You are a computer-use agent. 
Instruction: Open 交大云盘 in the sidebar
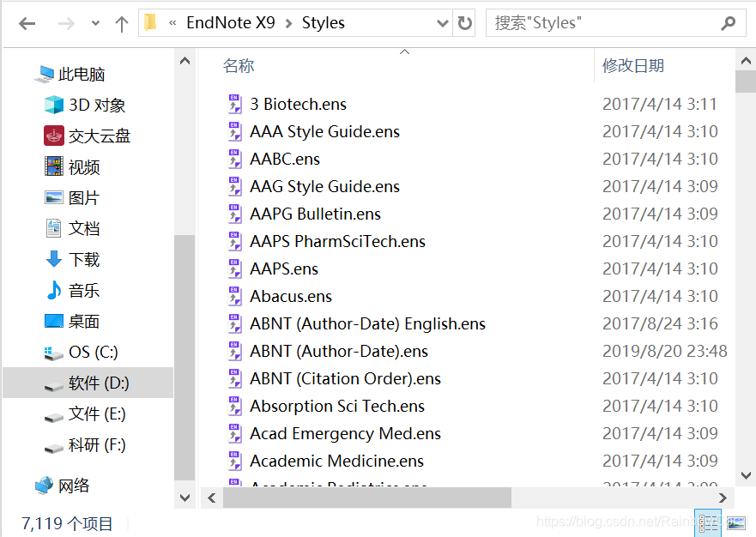[x=88, y=136]
